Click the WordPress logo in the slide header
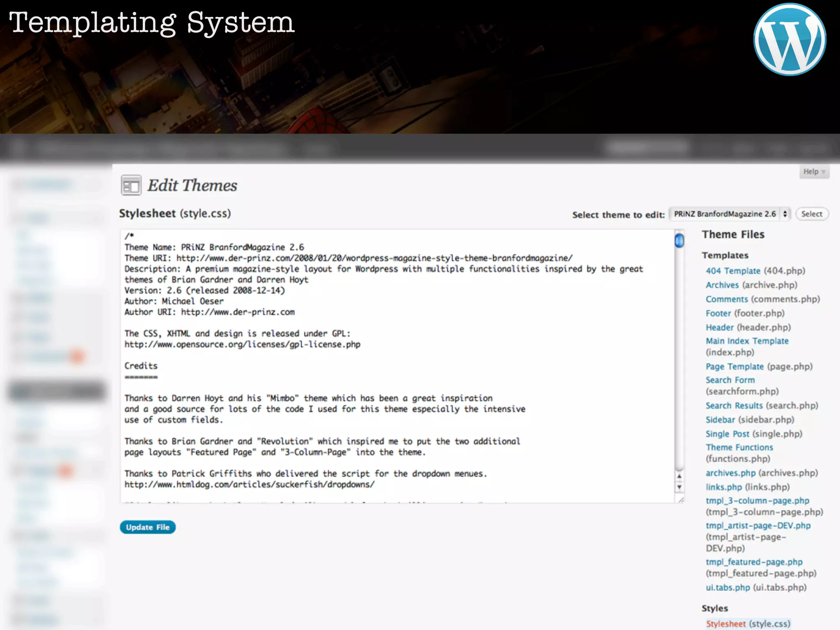The image size is (840, 630). (790, 39)
